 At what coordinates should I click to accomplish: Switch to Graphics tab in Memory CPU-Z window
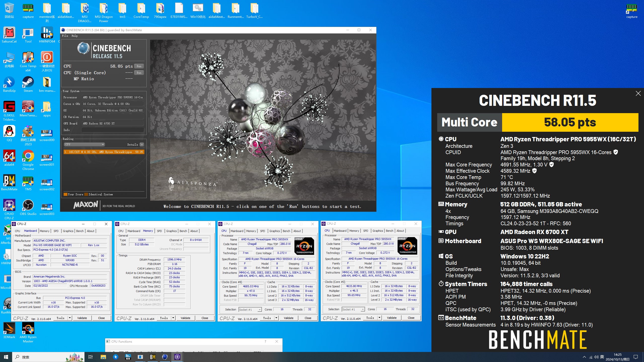[171, 231]
